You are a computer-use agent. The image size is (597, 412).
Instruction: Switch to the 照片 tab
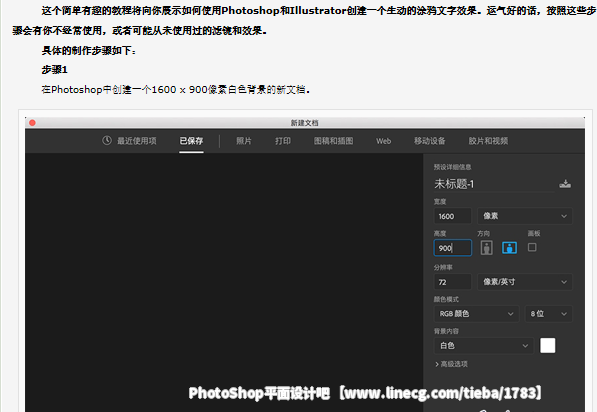(x=244, y=141)
